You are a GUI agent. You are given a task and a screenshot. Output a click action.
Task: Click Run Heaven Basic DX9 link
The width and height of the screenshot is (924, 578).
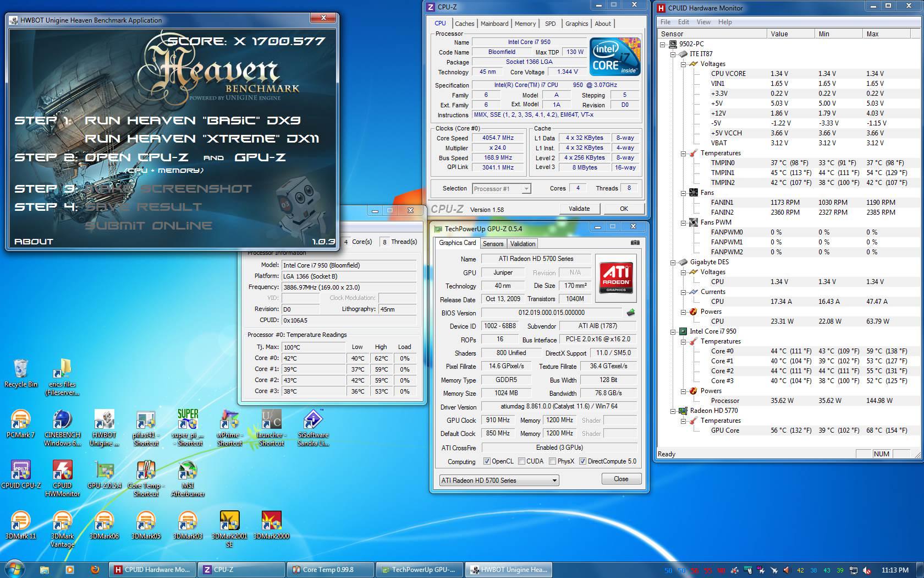click(x=193, y=121)
